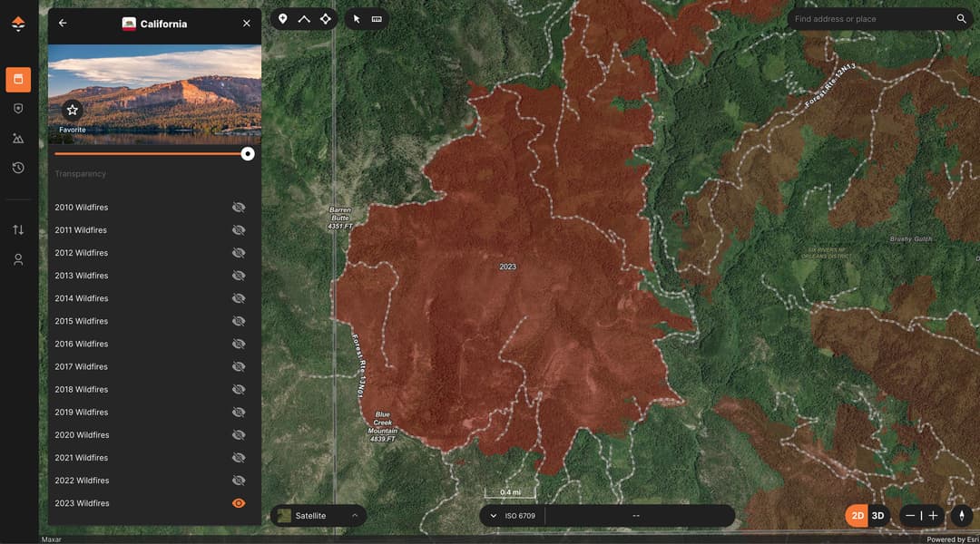Image resolution: width=980 pixels, height=544 pixels.
Task: Click the California landscape photo
Action: (155, 94)
